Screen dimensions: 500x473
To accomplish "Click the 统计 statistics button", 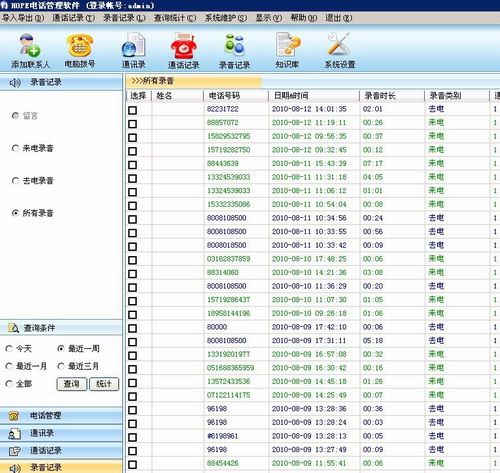I will coord(104,384).
